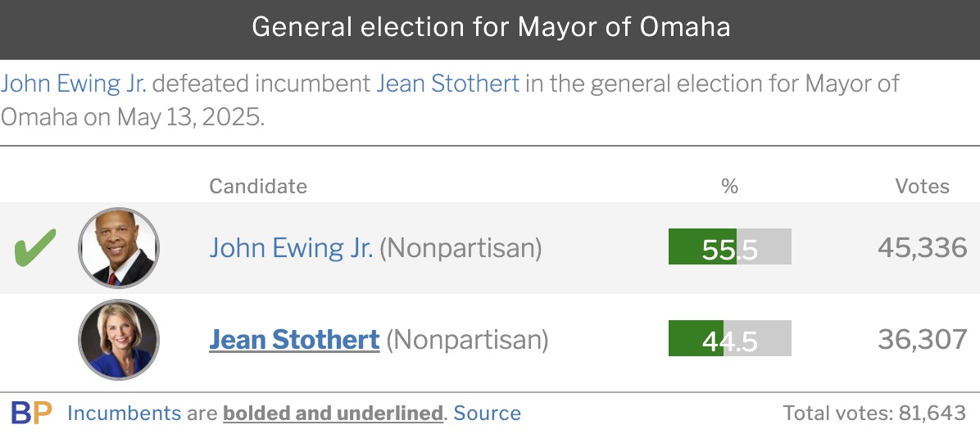Click the green winner checkmark icon

point(35,247)
